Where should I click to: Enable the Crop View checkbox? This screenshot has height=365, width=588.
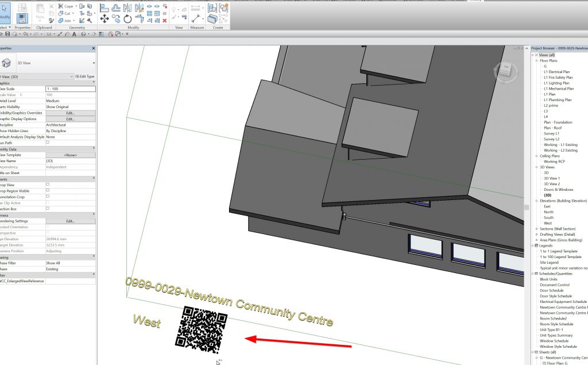point(48,185)
